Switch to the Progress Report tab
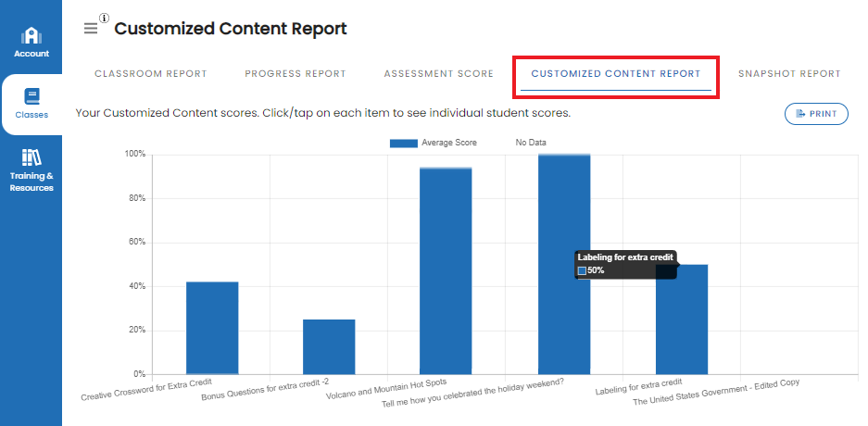The height and width of the screenshot is (426, 868). (296, 73)
